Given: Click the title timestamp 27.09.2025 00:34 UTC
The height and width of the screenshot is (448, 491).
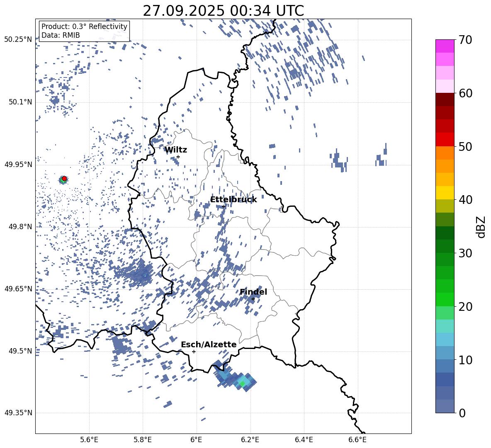Looking at the screenshot, I should pyautogui.click(x=223, y=11).
